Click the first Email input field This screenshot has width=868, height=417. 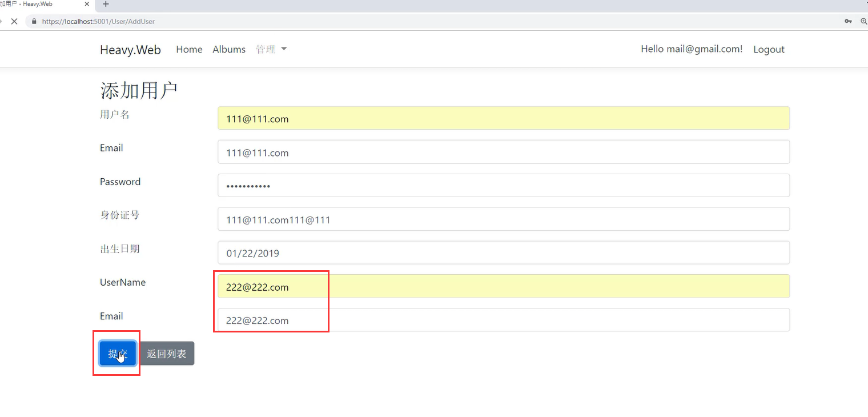pos(504,152)
